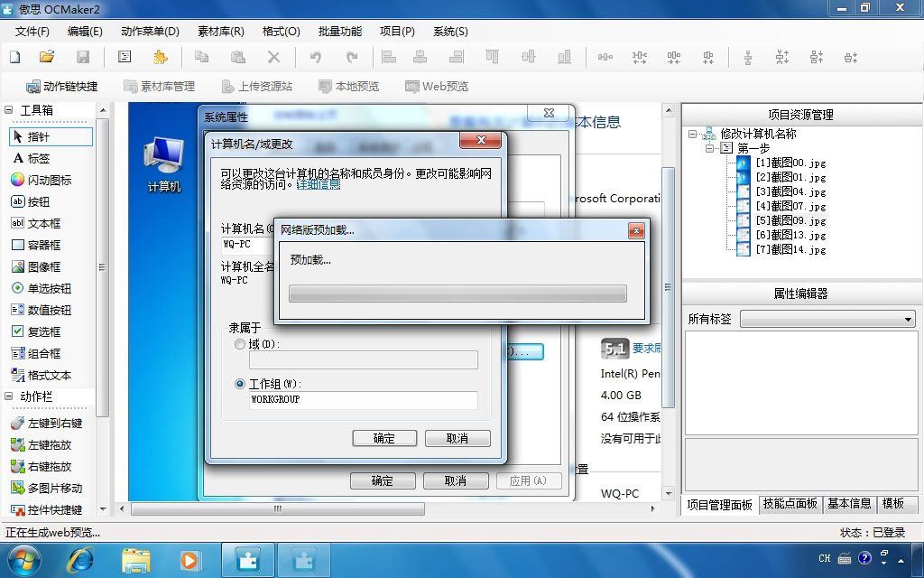Select the 复选框 checkbox tool
This screenshot has width=924, height=578.
tap(36, 331)
